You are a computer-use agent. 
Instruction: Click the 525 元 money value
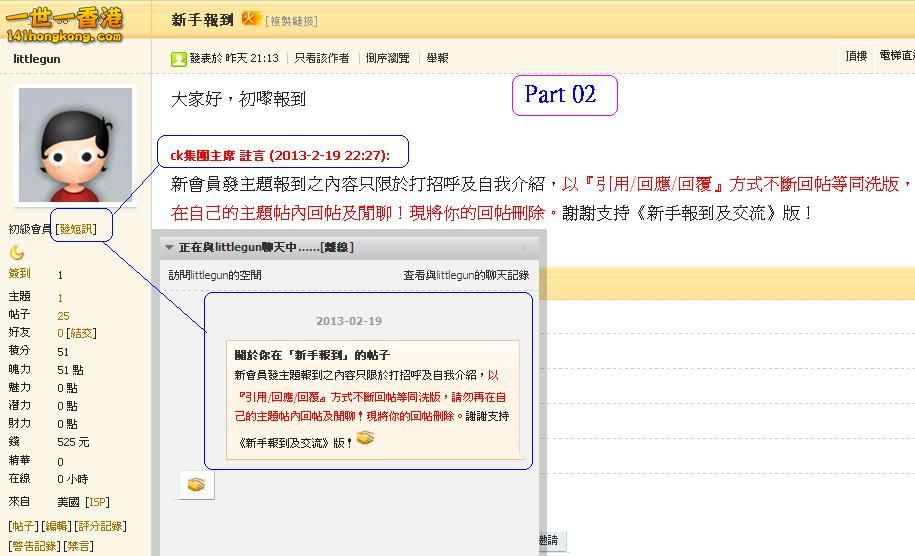[73, 442]
